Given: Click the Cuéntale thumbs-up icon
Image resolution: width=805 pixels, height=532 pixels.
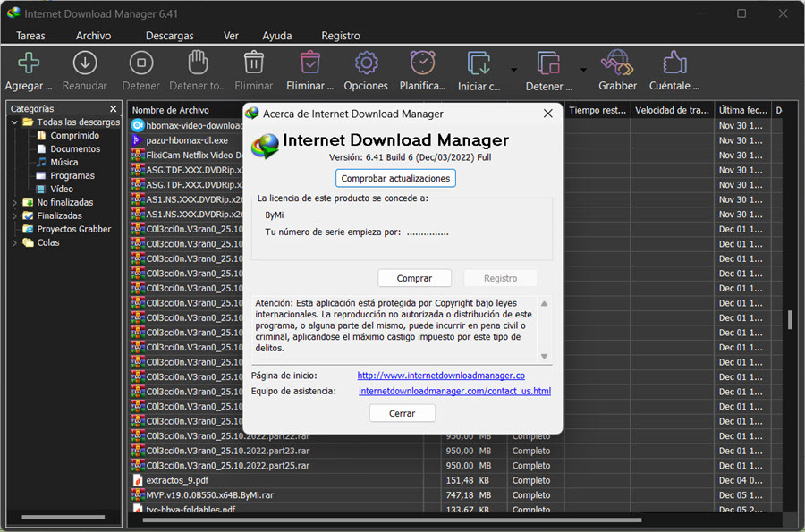Looking at the screenshot, I should [674, 63].
